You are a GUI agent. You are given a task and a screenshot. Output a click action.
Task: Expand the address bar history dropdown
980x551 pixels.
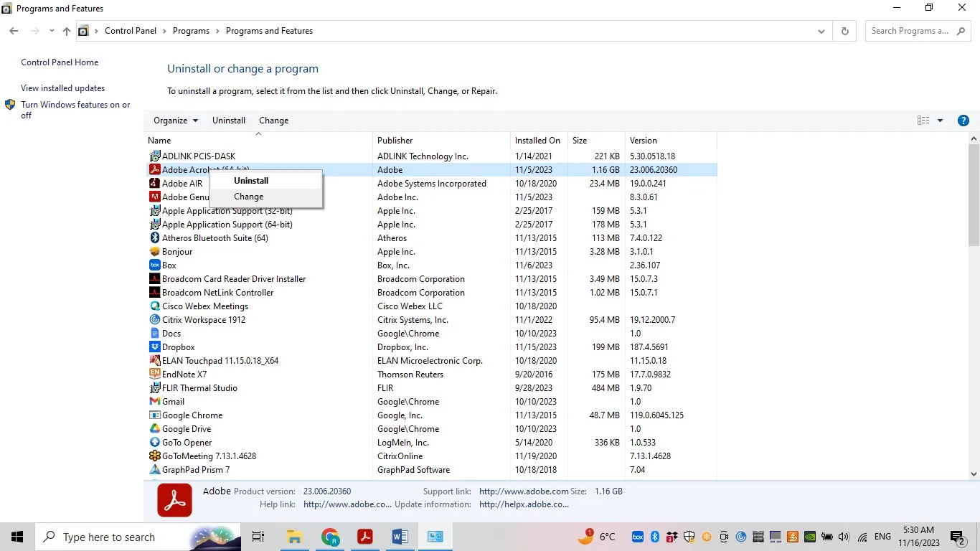(821, 31)
